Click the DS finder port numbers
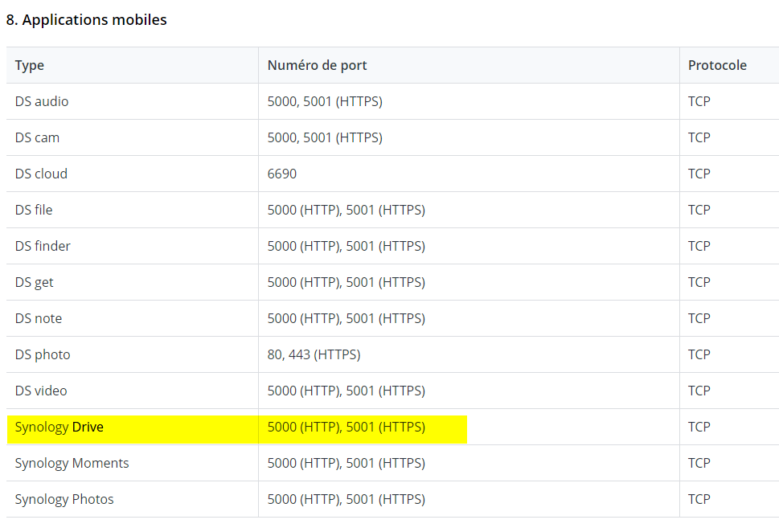 [346, 246]
